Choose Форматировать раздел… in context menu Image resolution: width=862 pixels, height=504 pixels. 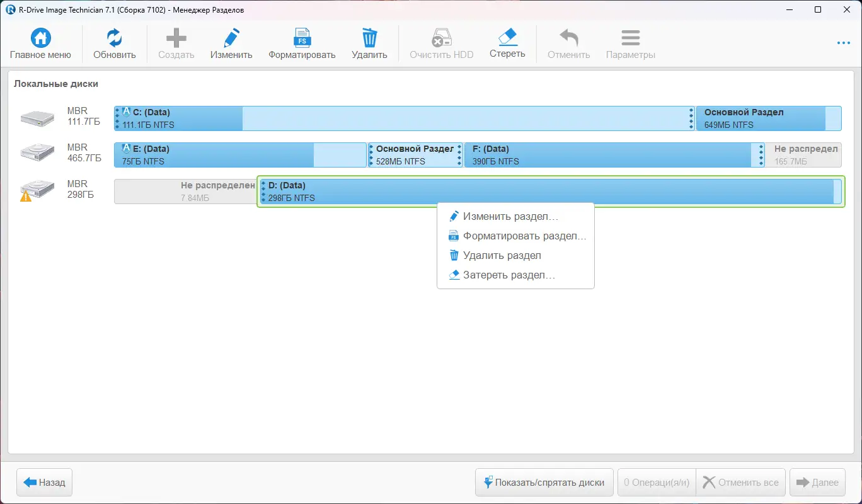point(515,236)
